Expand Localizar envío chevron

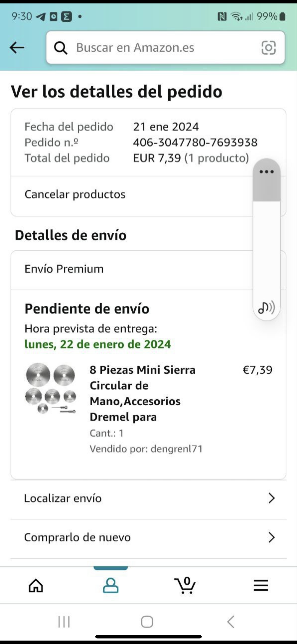[271, 498]
